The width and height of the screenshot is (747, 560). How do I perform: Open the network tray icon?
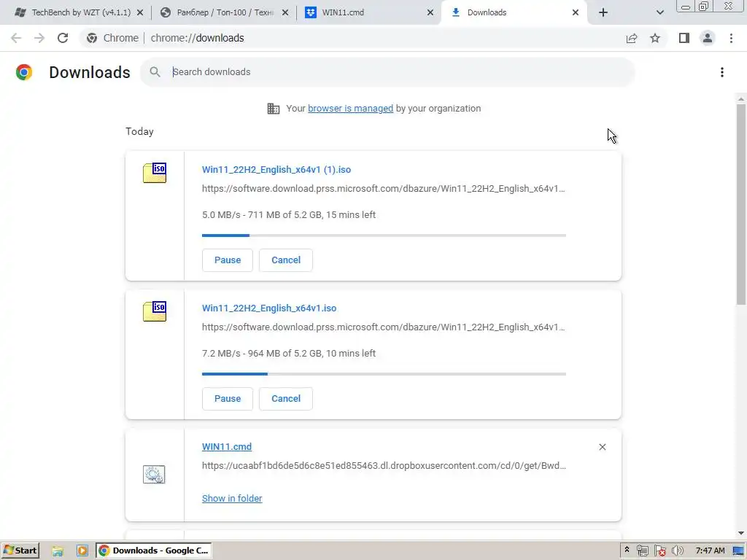(x=642, y=551)
